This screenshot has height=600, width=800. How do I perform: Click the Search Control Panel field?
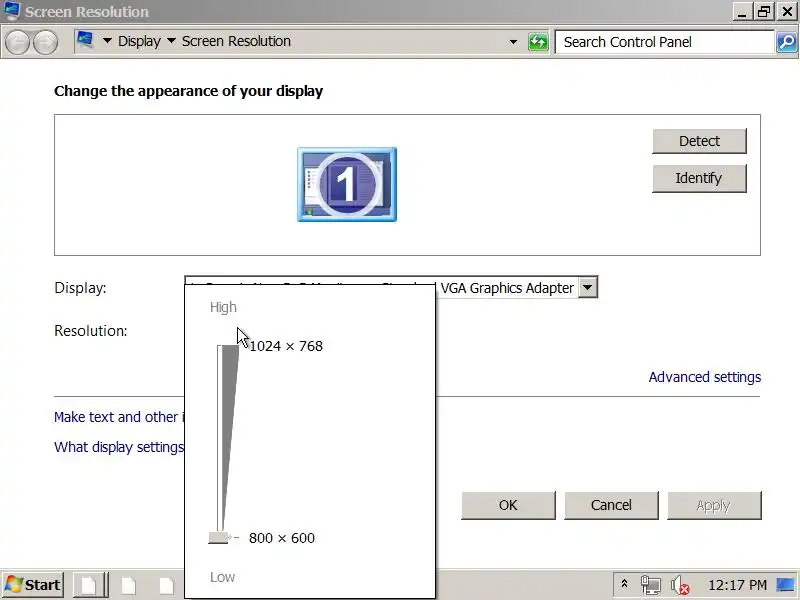pyautogui.click(x=665, y=42)
